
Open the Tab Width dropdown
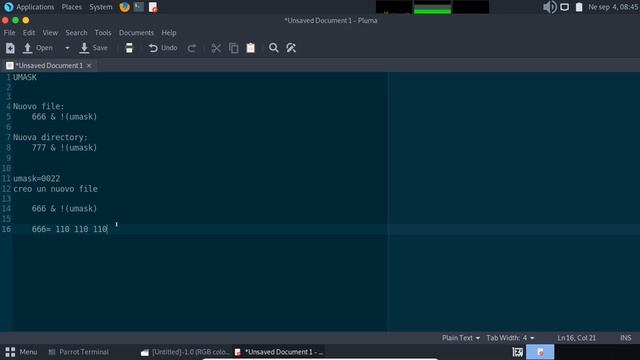coord(510,338)
